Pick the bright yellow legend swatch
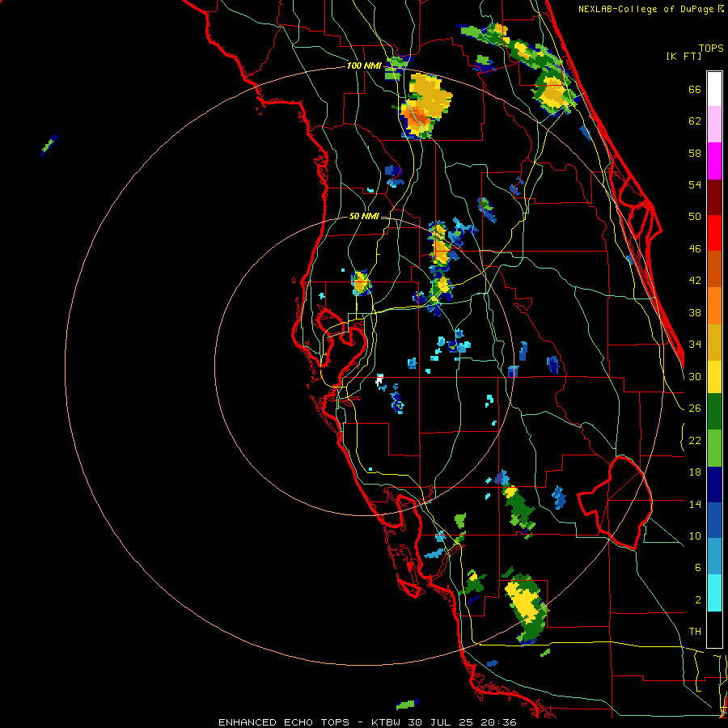This screenshot has height=728, width=728. (714, 377)
